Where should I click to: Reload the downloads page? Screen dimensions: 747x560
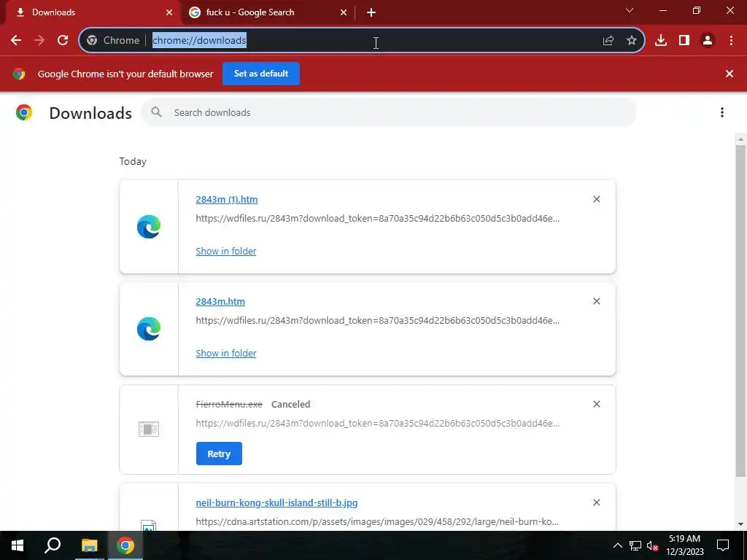point(63,41)
